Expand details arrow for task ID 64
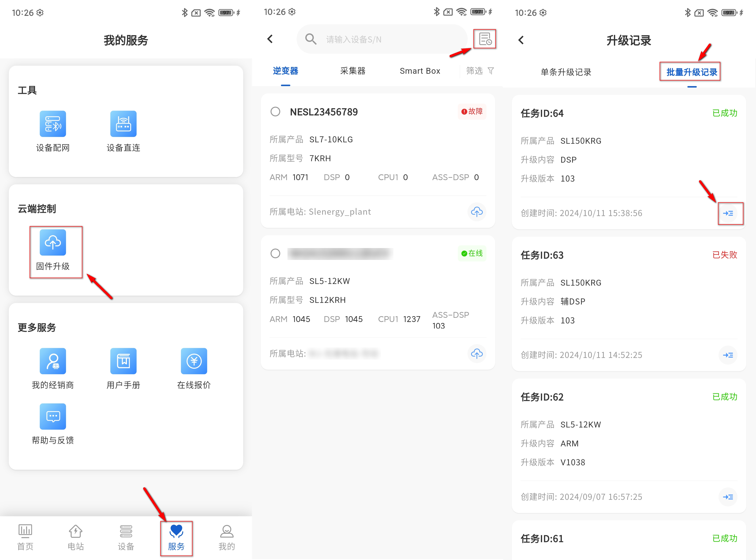Screen dimensions: 756x560 click(x=728, y=213)
